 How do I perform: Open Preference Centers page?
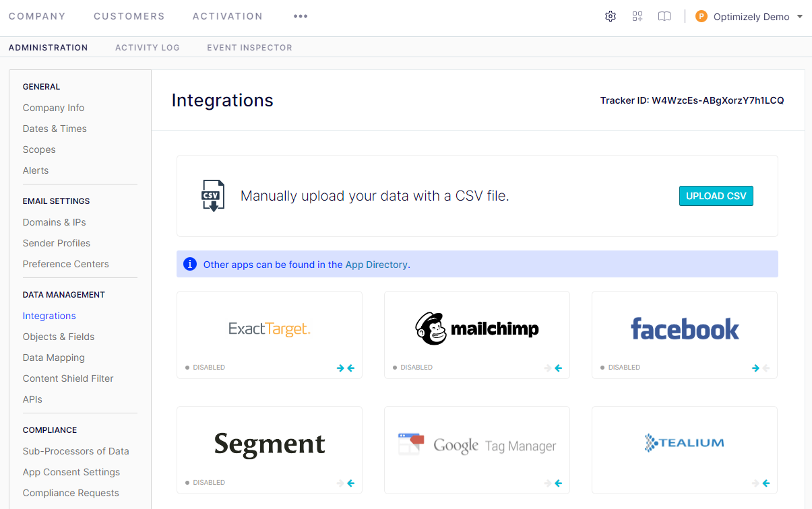[x=66, y=264]
